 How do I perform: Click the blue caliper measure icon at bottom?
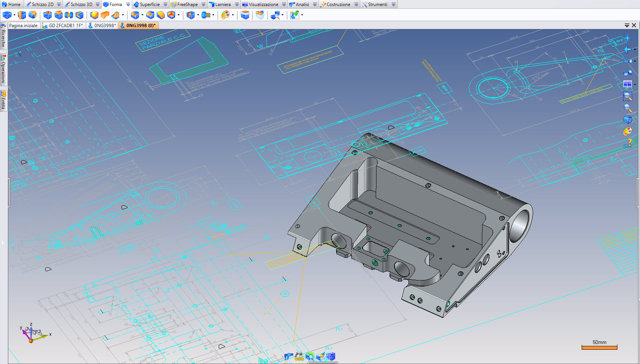288,356
